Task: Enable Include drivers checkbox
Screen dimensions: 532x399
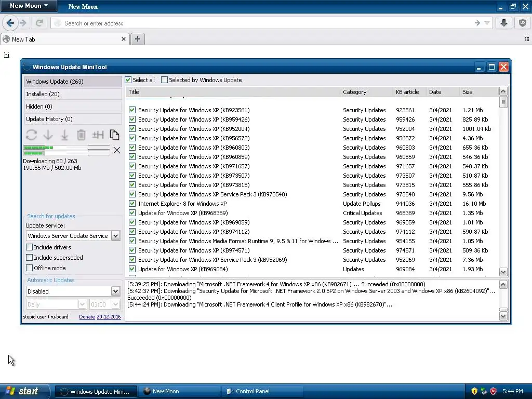Action: pyautogui.click(x=30, y=247)
